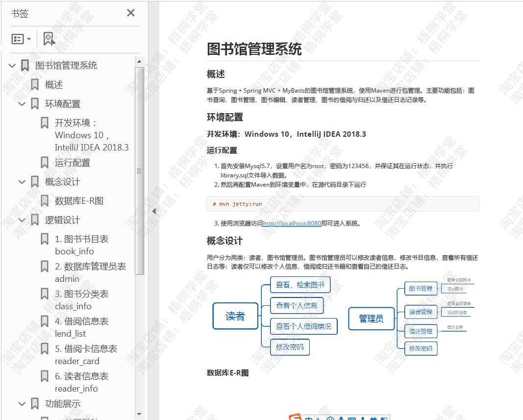Collapse the 环境配置 bookmark node
Image resolution: width=523 pixels, height=420 pixels.
pyautogui.click(x=22, y=104)
